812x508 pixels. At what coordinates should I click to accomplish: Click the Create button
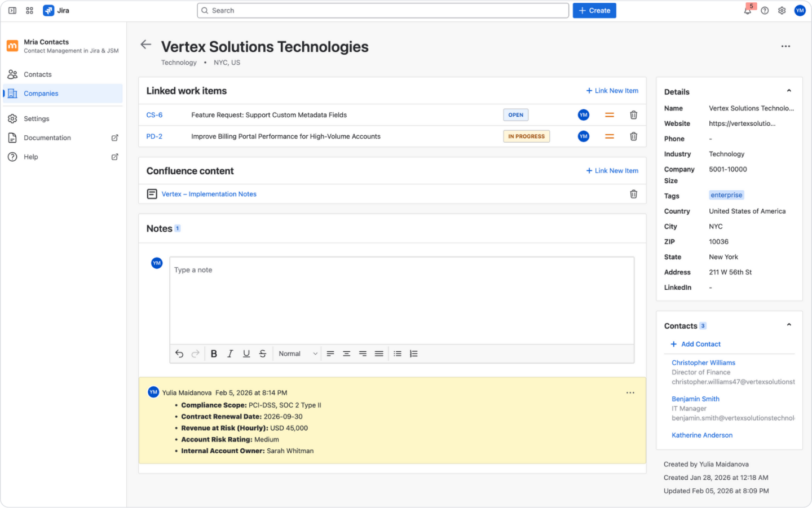click(x=594, y=11)
